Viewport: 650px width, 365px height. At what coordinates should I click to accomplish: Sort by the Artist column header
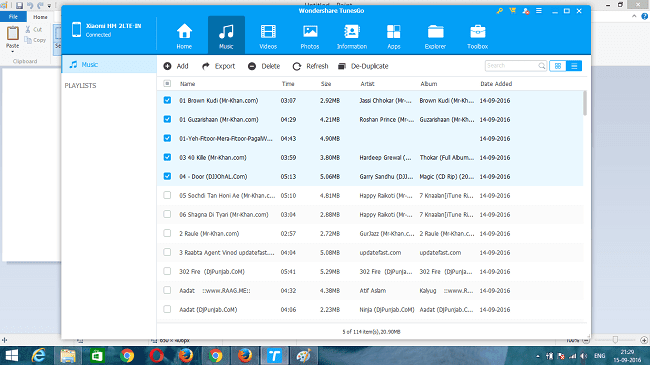click(x=367, y=84)
